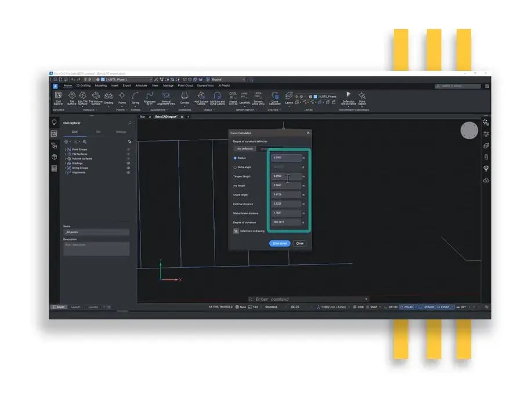
Task: Toggle ESNAP in status bar
Action: pos(445,307)
